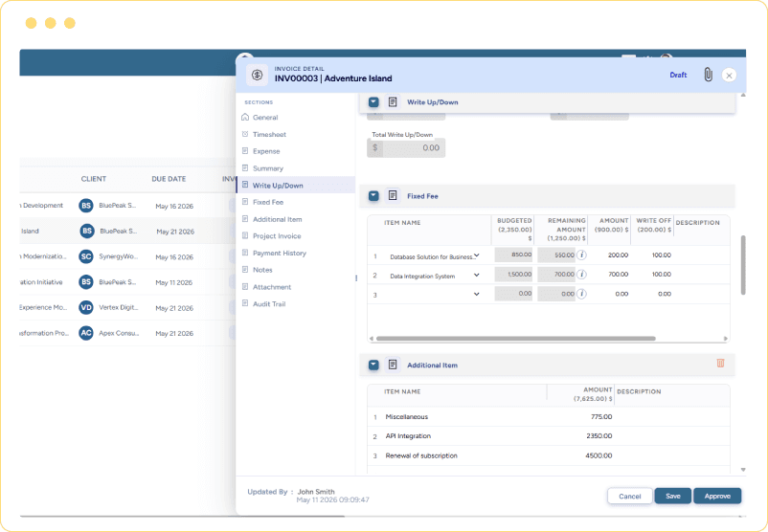Click the 100.00 write off for Database Solution
This screenshot has width=768, height=532.
click(661, 255)
